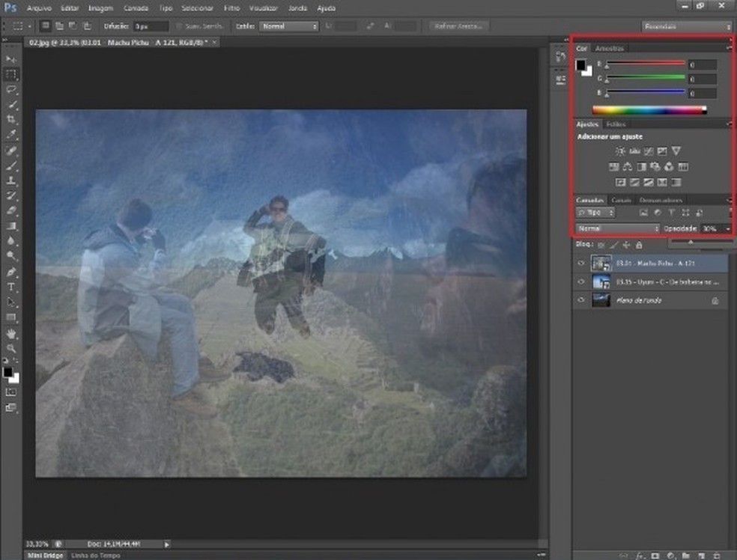Screen dimensions: 737x560
Task: Select the Type tool
Action: 11,287
